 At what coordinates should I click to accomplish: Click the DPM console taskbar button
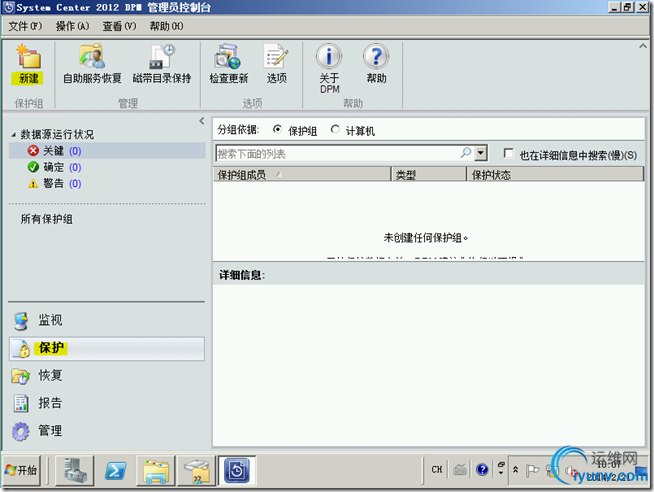(x=236, y=470)
